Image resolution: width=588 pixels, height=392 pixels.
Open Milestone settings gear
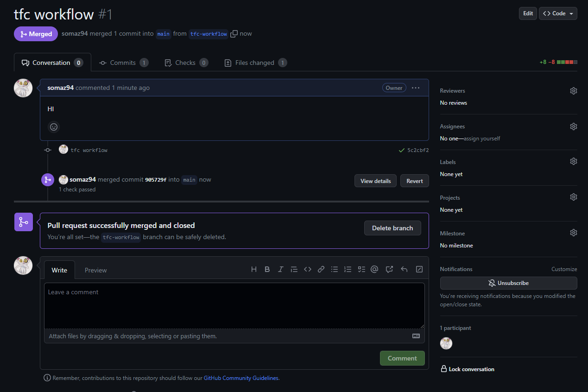573,233
